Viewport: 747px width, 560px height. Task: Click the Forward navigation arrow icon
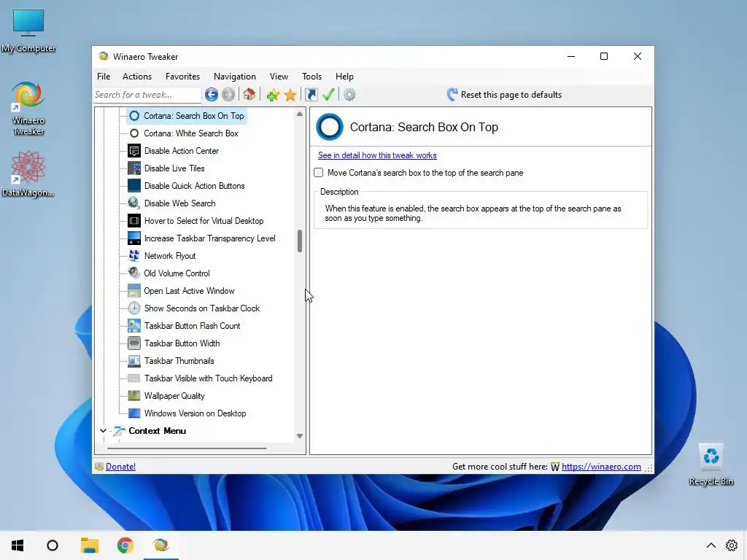(x=228, y=95)
